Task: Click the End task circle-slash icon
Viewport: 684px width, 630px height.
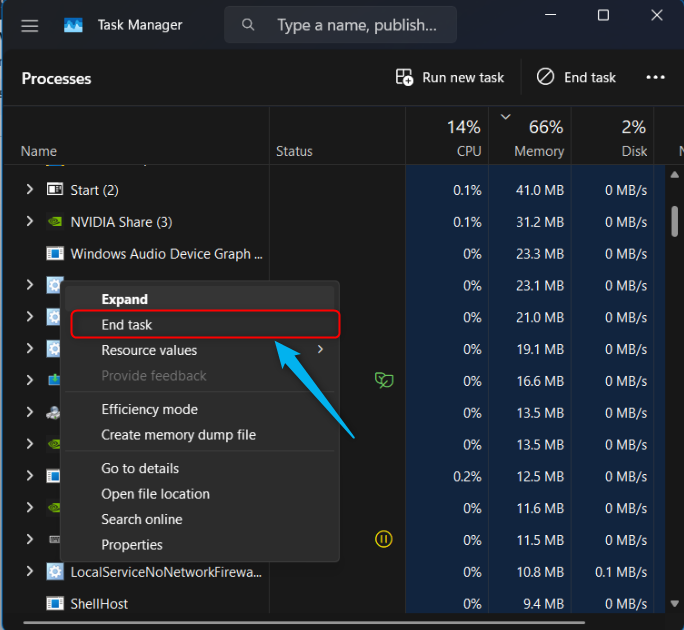Action: (545, 77)
